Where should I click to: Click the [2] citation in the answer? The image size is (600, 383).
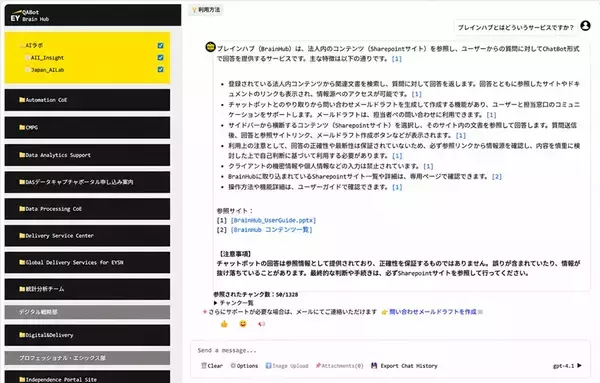(x=497, y=177)
